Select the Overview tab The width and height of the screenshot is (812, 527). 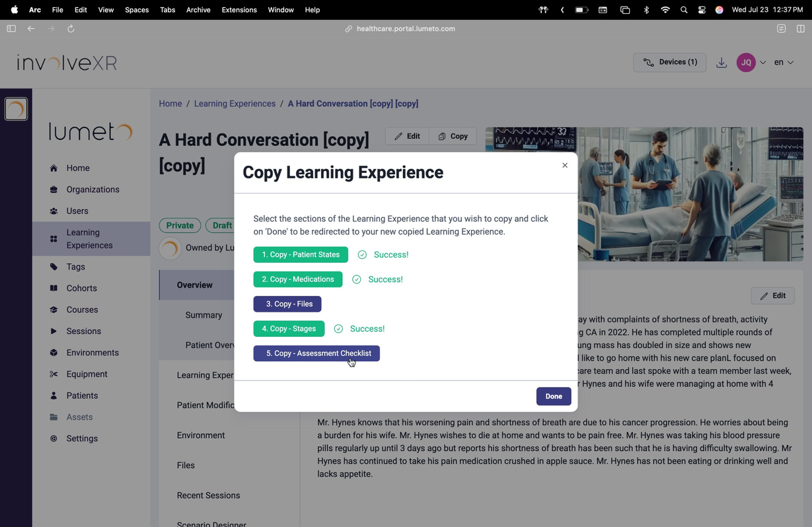[x=195, y=285]
